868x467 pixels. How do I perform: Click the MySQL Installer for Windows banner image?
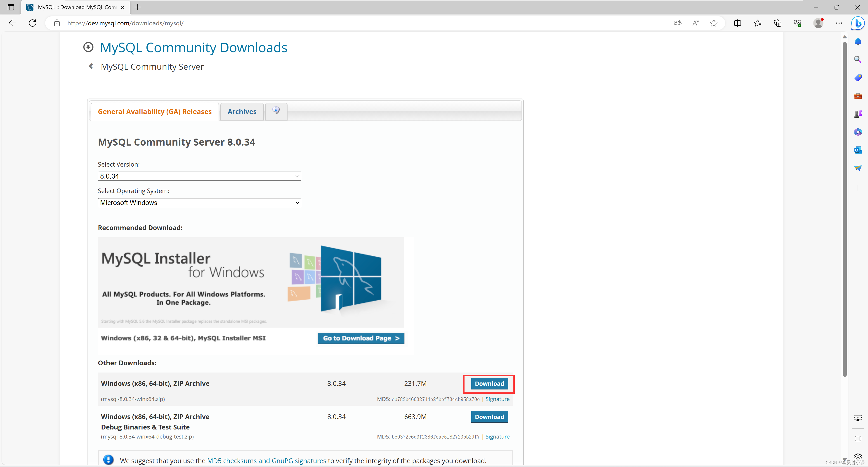point(251,282)
